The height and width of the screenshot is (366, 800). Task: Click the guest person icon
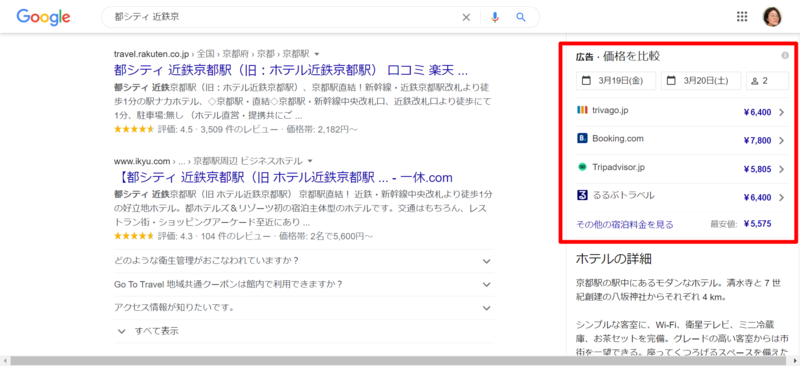(x=755, y=81)
